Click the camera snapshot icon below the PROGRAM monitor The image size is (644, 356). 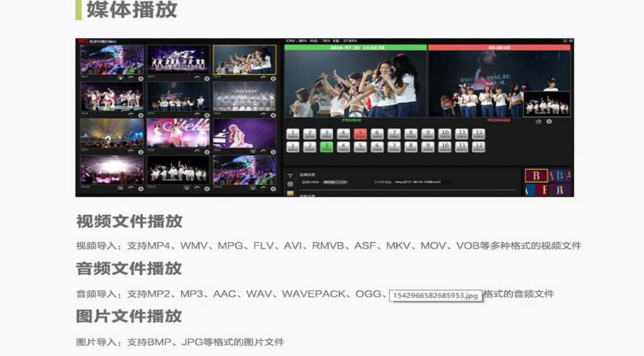click(539, 122)
